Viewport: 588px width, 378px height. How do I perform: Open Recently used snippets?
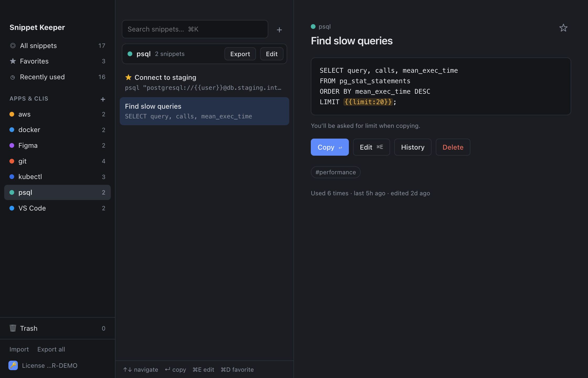(57, 77)
